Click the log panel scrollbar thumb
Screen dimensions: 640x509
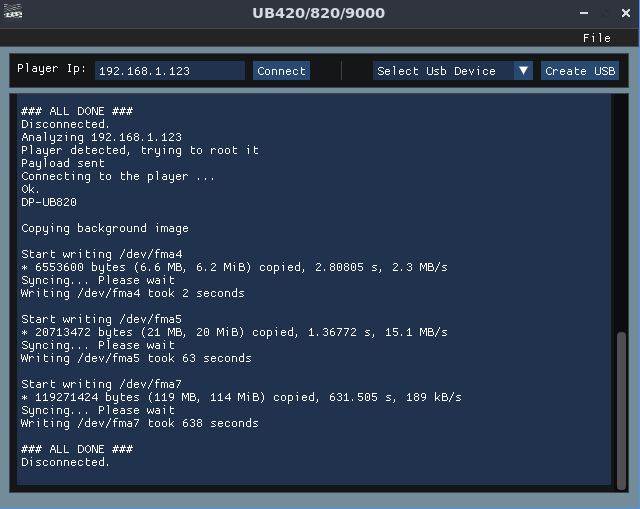621,410
